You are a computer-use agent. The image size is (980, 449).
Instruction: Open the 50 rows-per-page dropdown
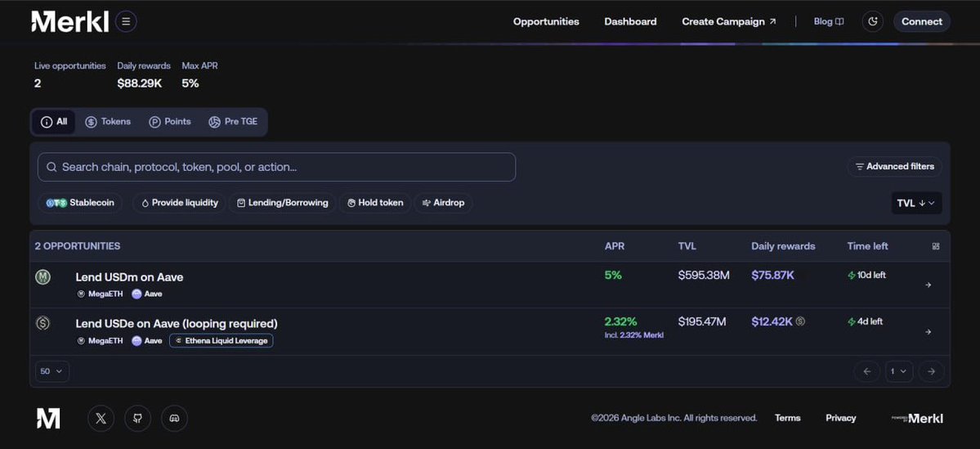pyautogui.click(x=51, y=371)
